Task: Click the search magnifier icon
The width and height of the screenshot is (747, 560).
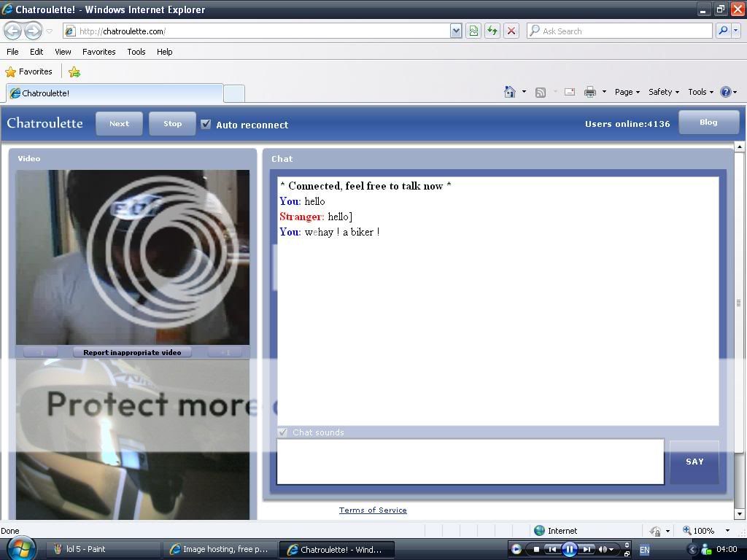Action: pyautogui.click(x=722, y=31)
